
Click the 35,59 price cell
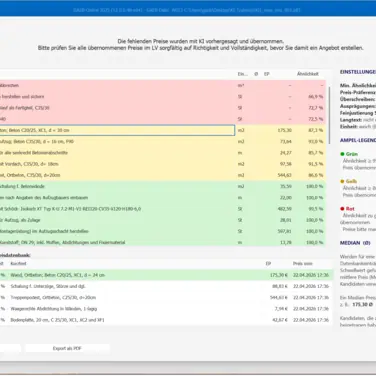286,186
